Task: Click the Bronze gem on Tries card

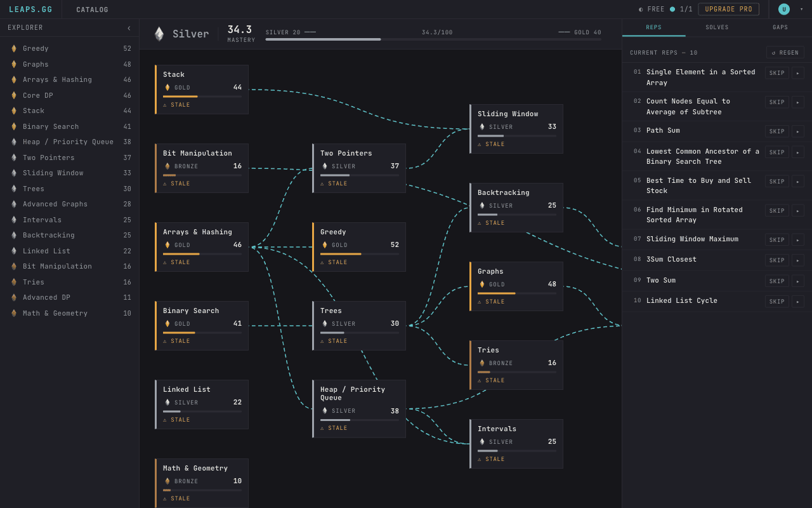Action: click(x=482, y=363)
